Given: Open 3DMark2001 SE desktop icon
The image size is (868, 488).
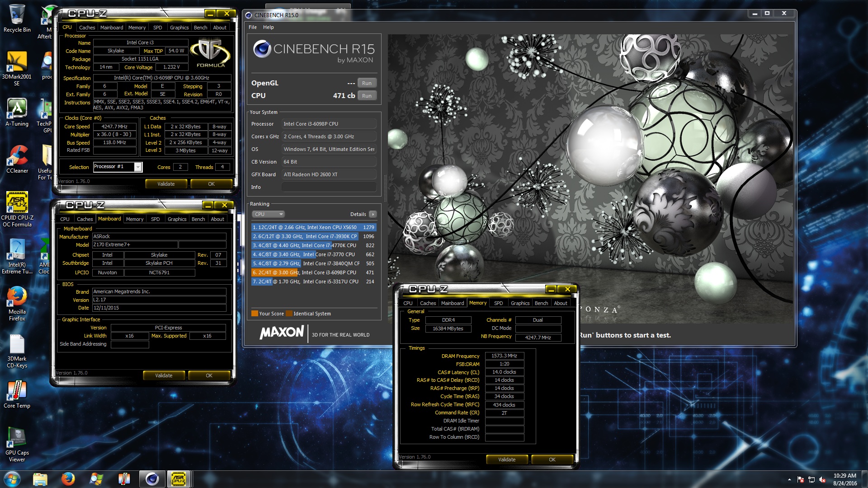Looking at the screenshot, I should coord(17,68).
